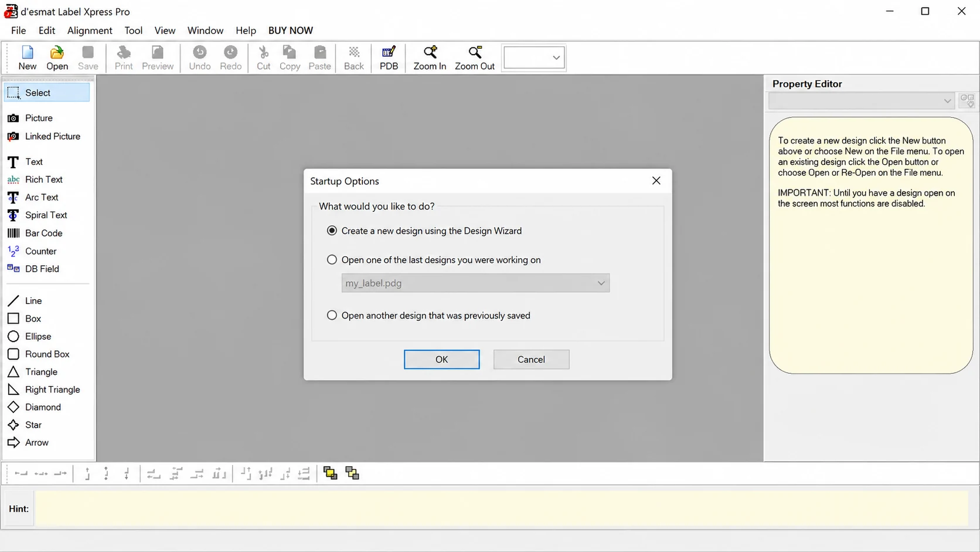This screenshot has height=552, width=980.
Task: Click the Zoom In magnifier
Action: click(x=430, y=58)
